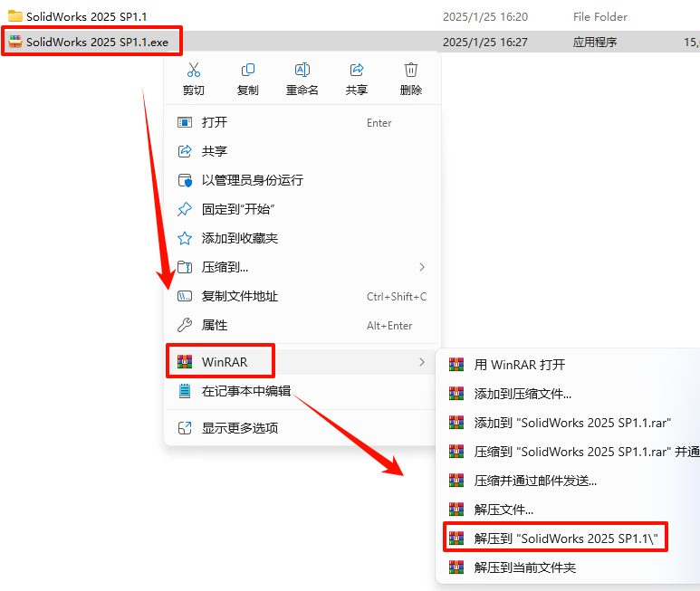Open 属性 properties entry
Image resolution: width=700 pixels, height=591 pixels.
pyautogui.click(x=302, y=325)
